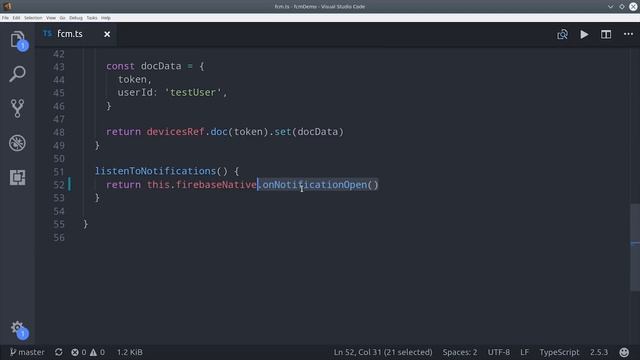Click the title bar dropdown chevron
The image size is (640, 360).
point(610,7)
